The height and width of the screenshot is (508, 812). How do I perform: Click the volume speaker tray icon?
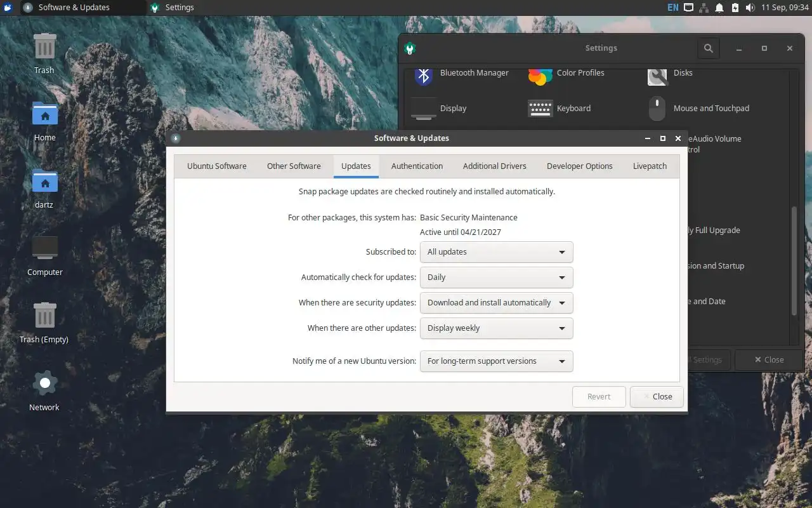pyautogui.click(x=750, y=8)
